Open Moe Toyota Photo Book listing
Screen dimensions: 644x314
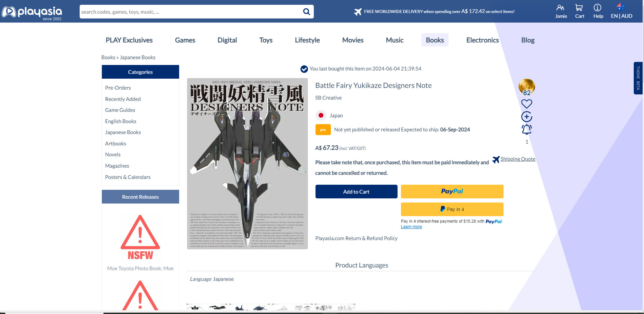[x=140, y=269]
